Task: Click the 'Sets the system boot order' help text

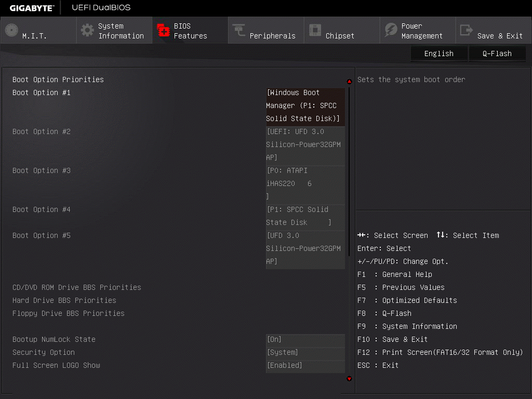Action: tap(411, 79)
